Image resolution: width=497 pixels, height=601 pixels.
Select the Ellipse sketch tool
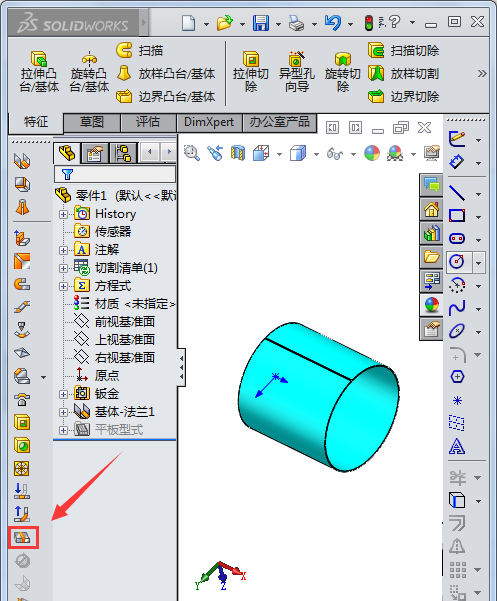[x=457, y=331]
